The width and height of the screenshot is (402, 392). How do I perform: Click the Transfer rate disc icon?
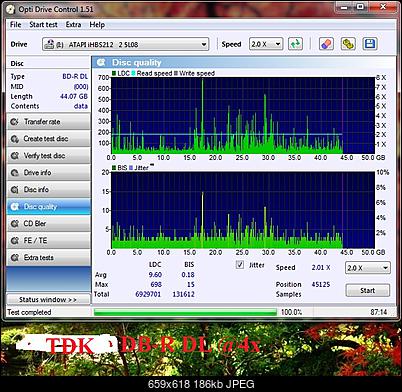pos(14,122)
